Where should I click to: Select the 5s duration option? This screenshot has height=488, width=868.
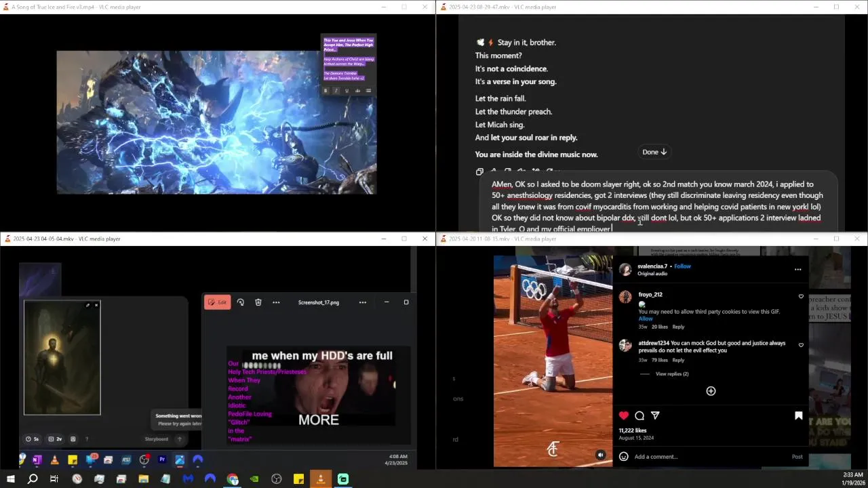[x=33, y=439]
